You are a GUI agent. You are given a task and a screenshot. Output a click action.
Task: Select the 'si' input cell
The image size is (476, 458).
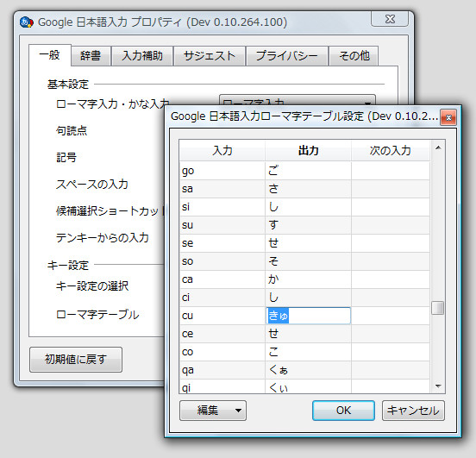[x=222, y=207]
